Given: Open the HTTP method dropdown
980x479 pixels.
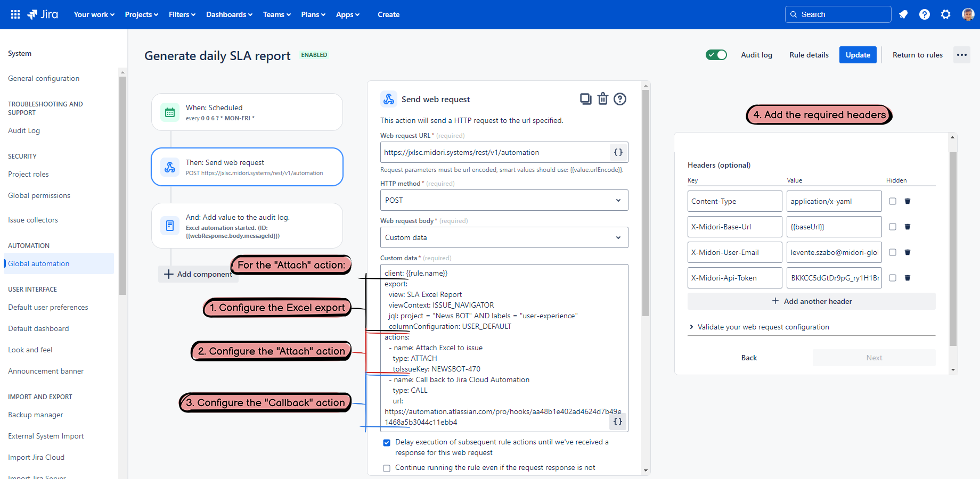Looking at the screenshot, I should click(x=504, y=200).
